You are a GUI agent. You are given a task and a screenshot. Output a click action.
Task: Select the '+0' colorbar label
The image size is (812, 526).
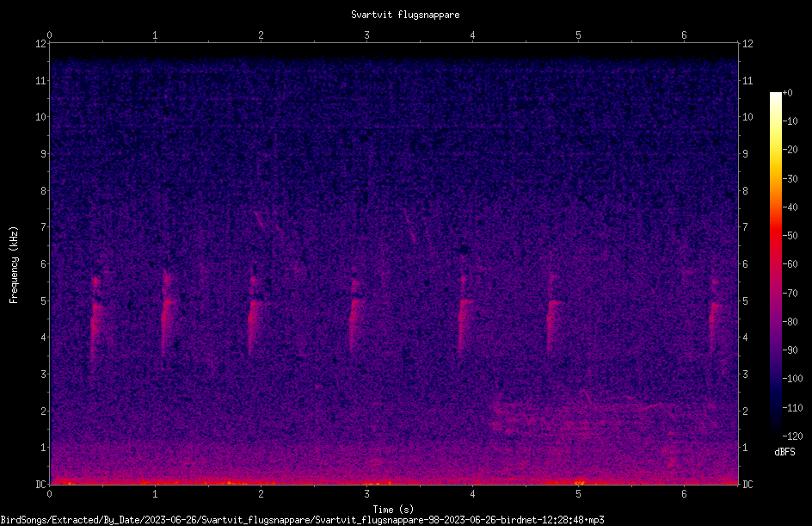coord(787,93)
